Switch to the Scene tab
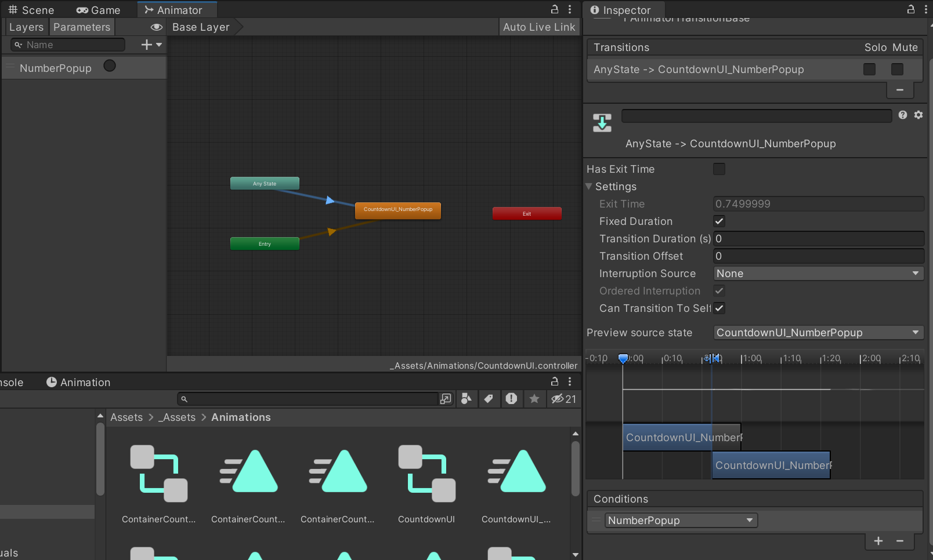Image resolution: width=933 pixels, height=560 pixels. [31, 10]
